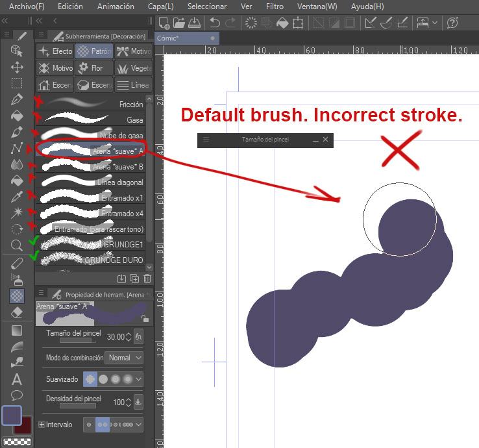This screenshot has width=479, height=448.
Task: Select the Línea sub tool group
Action: (133, 85)
